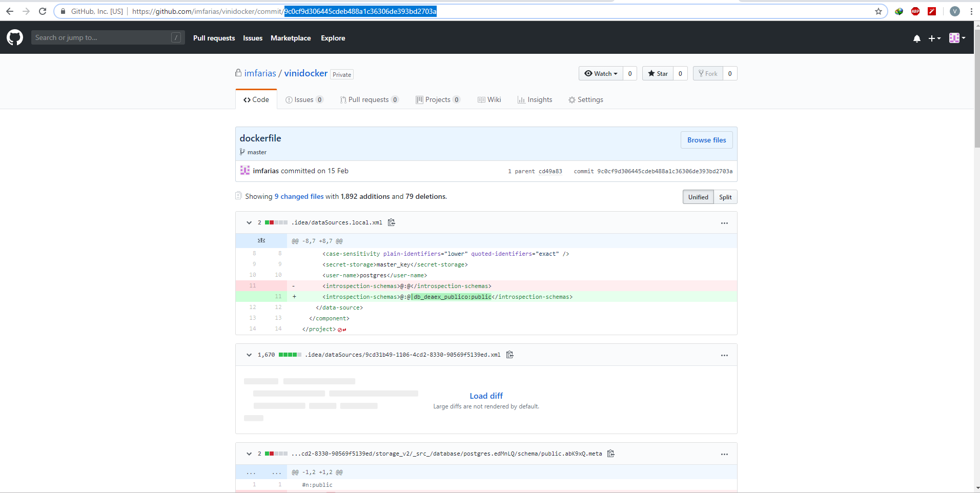The height and width of the screenshot is (493, 980).
Task: Open the Settings tab
Action: pyautogui.click(x=586, y=99)
